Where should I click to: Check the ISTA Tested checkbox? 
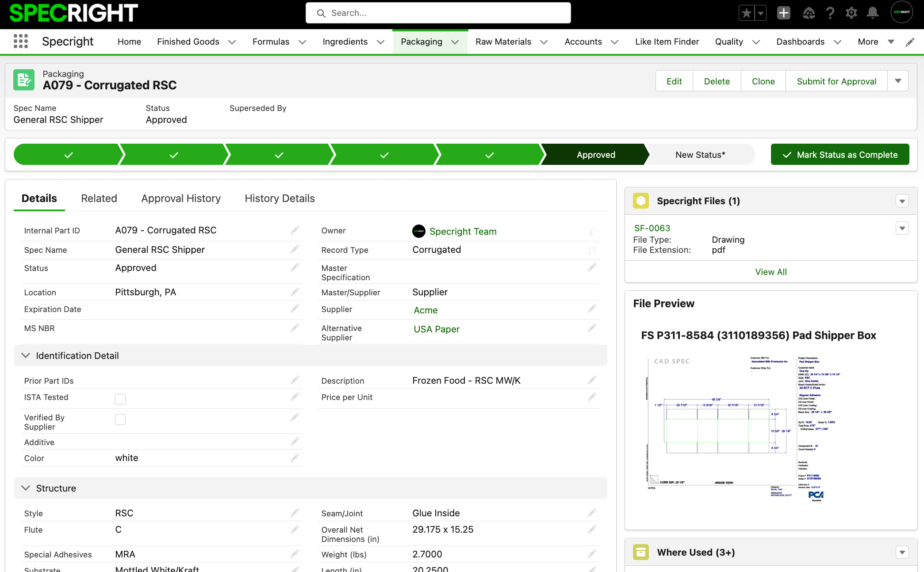click(x=120, y=399)
